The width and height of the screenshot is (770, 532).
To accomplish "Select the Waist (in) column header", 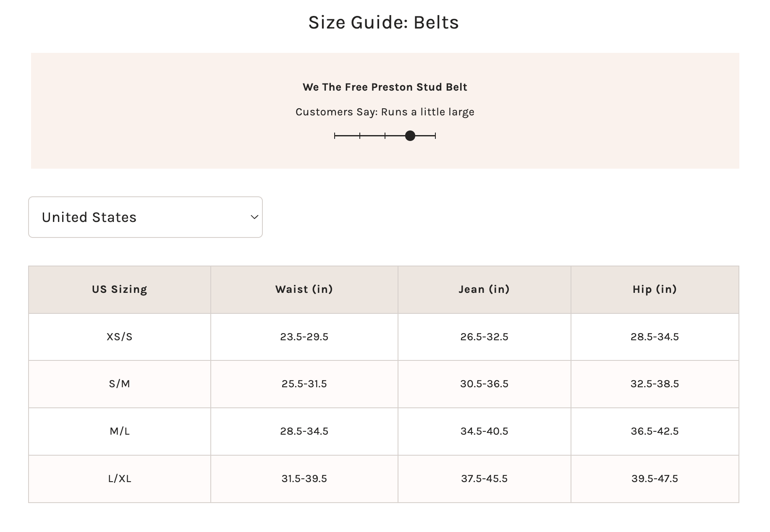I will 304,289.
